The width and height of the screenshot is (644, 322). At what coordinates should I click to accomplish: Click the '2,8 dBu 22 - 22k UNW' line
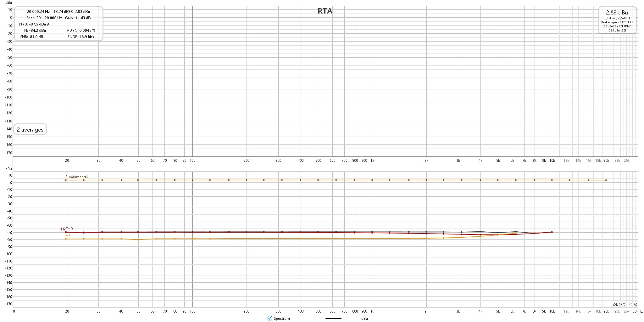[x=617, y=26]
